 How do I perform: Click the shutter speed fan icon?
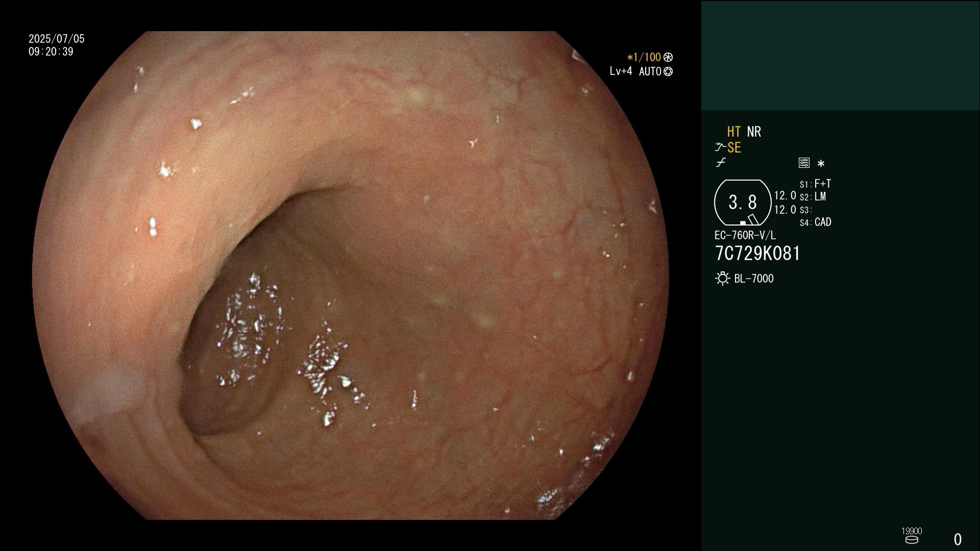(x=668, y=57)
